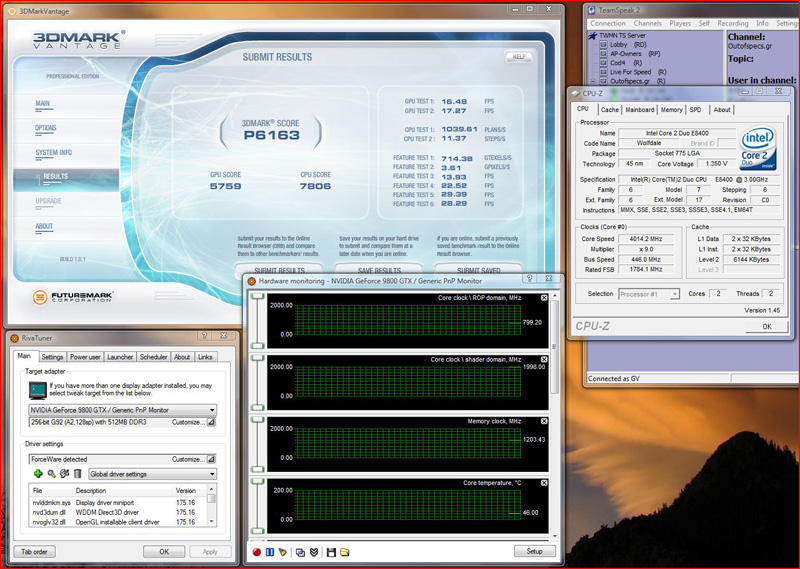Pause monitoring with the blue pause icon
Screen dimensions: 800x569
(270, 552)
